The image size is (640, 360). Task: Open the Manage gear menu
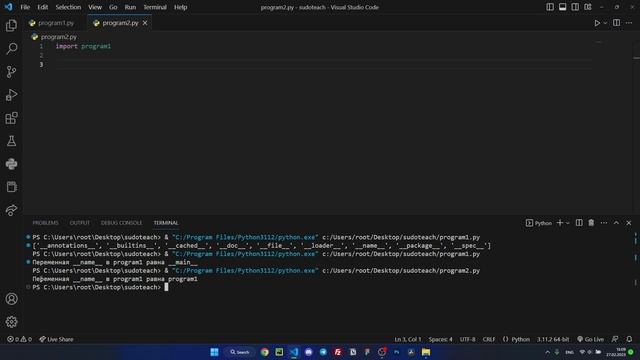[11, 322]
